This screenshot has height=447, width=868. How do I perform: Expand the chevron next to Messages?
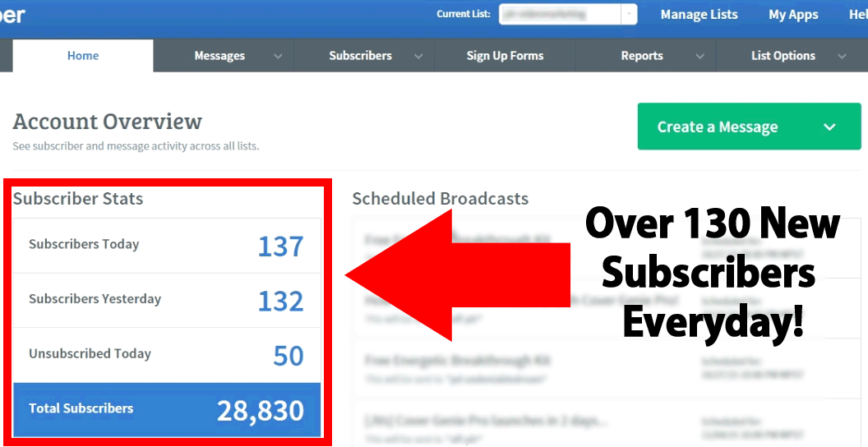pos(278,56)
